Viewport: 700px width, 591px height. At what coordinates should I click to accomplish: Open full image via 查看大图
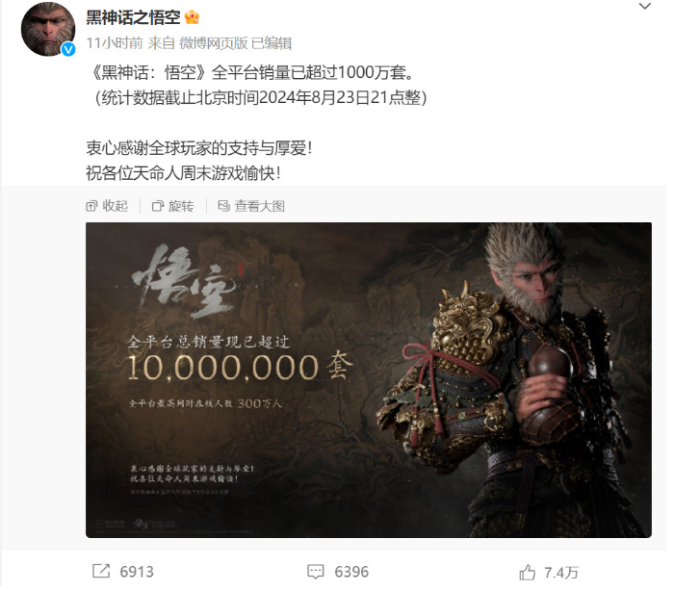(251, 206)
